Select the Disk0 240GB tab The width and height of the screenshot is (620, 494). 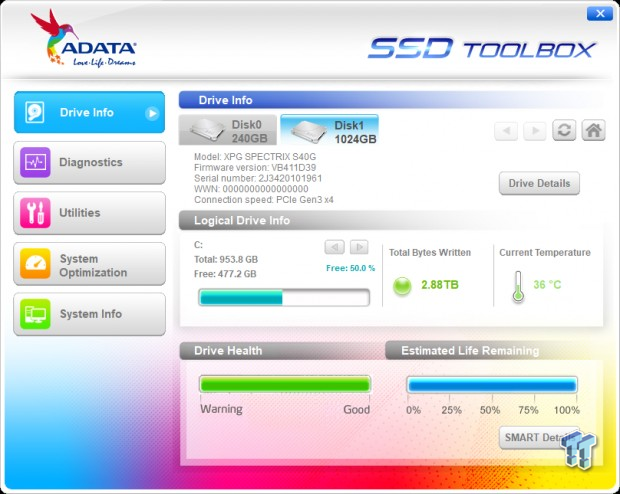(x=228, y=131)
